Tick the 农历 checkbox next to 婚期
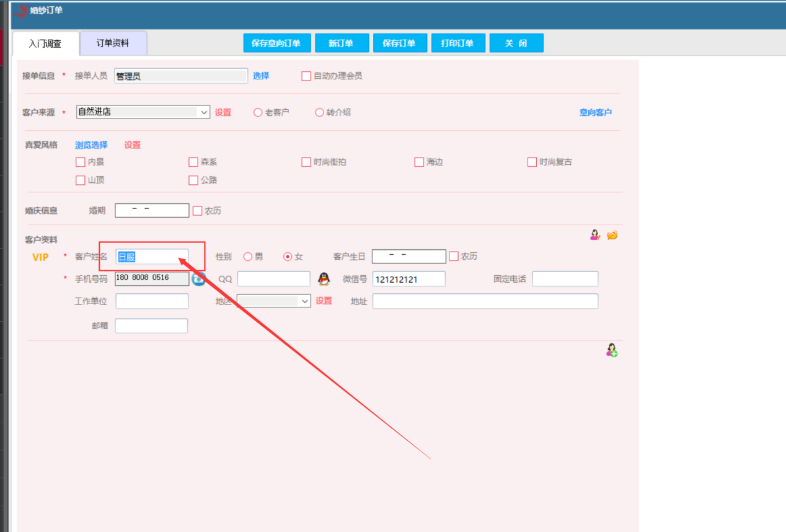 tap(198, 211)
